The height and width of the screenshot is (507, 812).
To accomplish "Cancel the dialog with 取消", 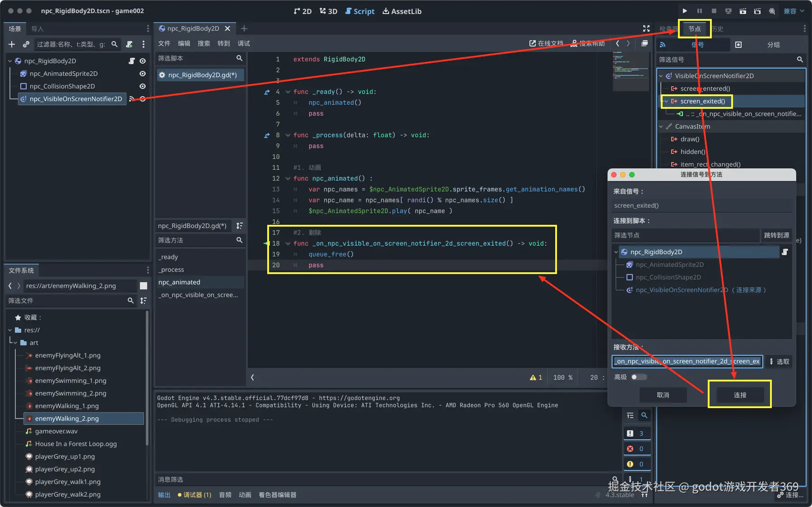I will pos(663,395).
